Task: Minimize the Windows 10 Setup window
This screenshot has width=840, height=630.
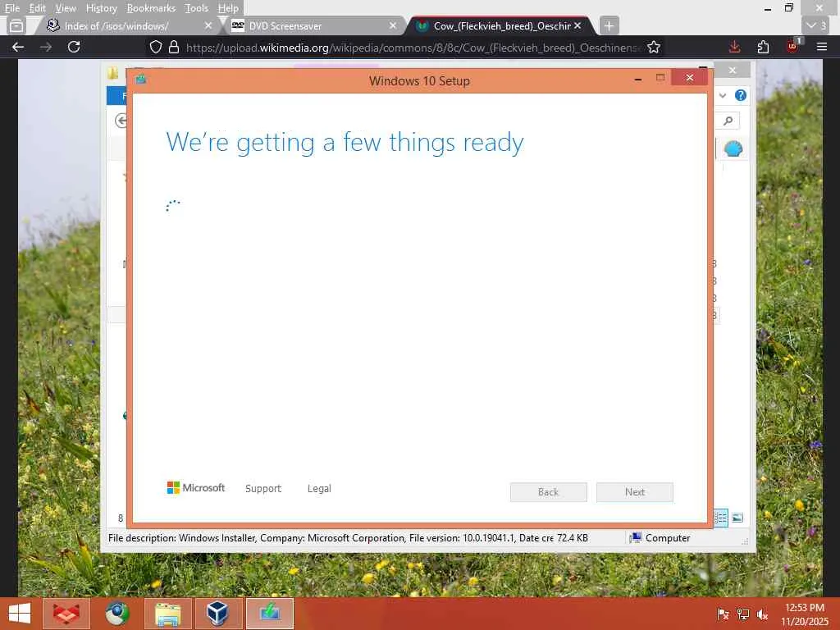Action: tap(638, 79)
